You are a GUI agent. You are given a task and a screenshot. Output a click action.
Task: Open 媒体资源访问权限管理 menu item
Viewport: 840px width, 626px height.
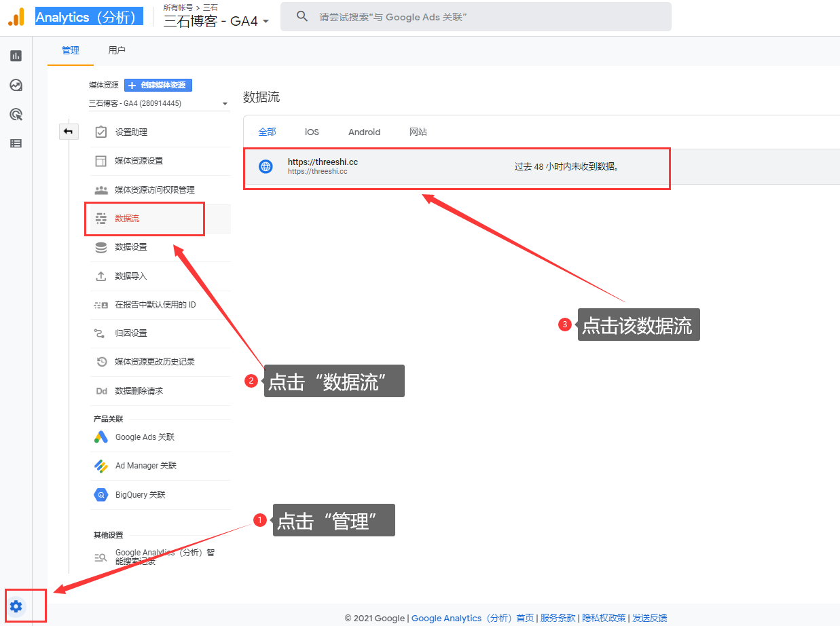click(x=160, y=190)
